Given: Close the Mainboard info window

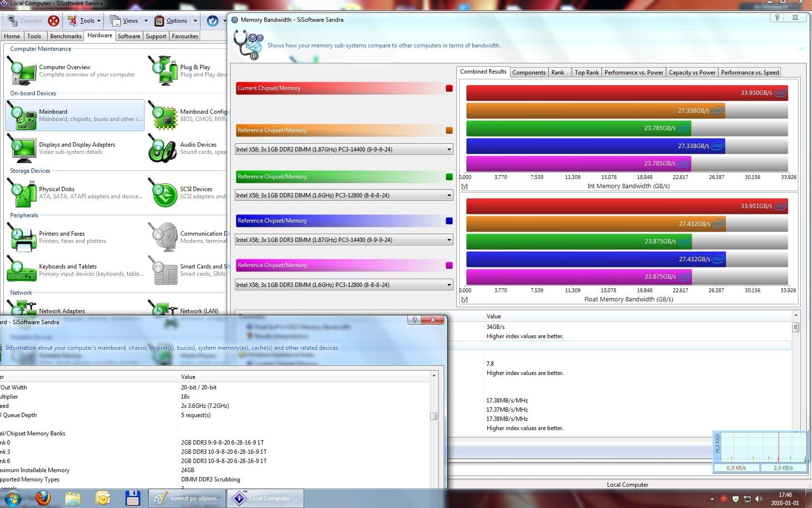Looking at the screenshot, I should tap(433, 320).
